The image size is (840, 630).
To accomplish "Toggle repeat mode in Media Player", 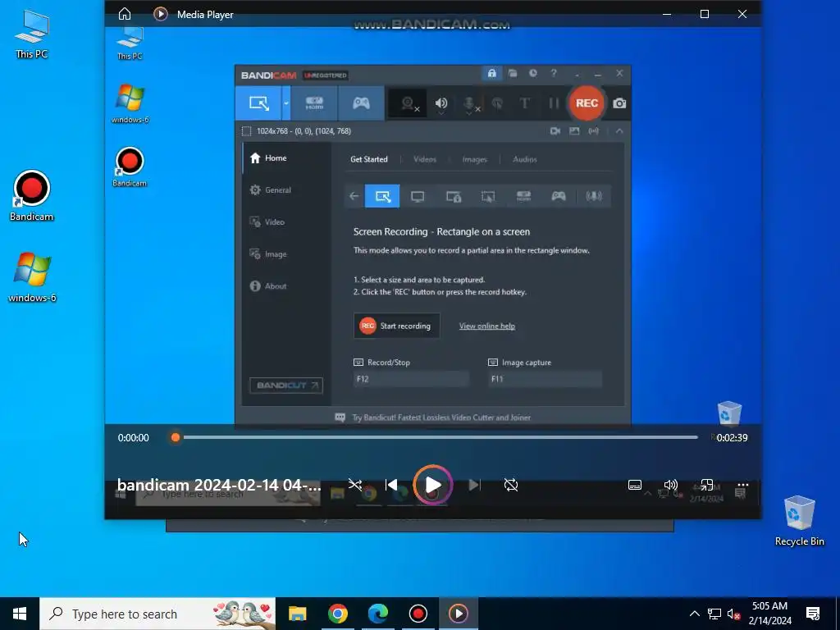I will 511,486.
